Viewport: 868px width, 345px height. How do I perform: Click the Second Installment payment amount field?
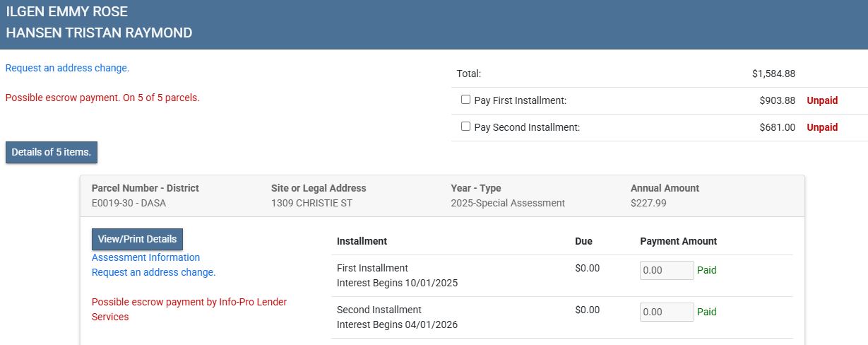pos(666,312)
